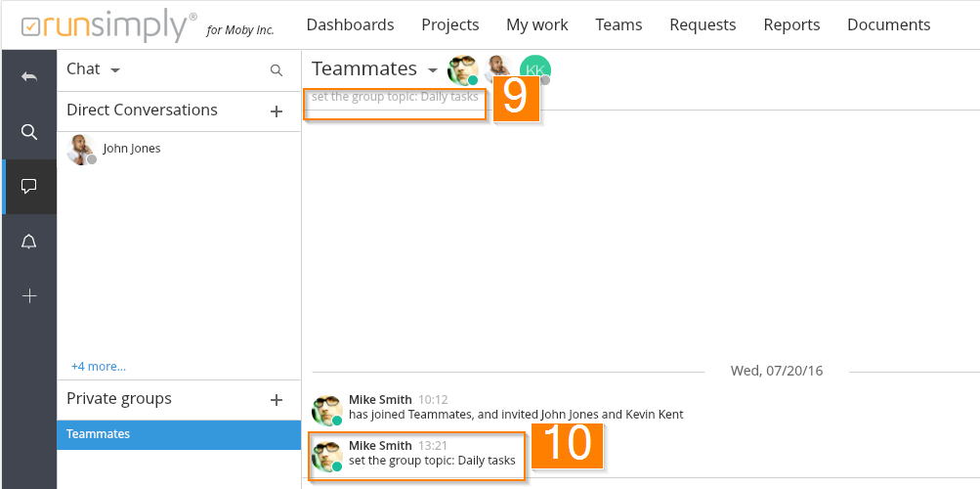The image size is (980, 489).
Task: Click the group topic text under Teammates
Action: [x=395, y=98]
